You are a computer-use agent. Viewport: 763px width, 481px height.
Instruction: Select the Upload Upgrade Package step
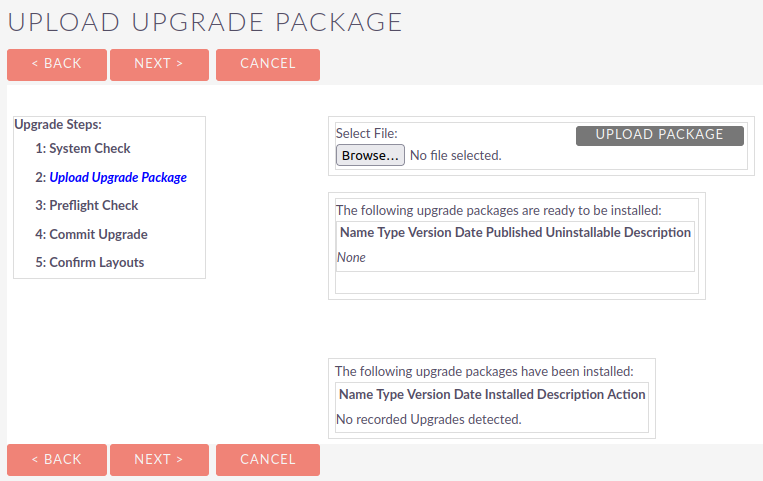tap(118, 177)
